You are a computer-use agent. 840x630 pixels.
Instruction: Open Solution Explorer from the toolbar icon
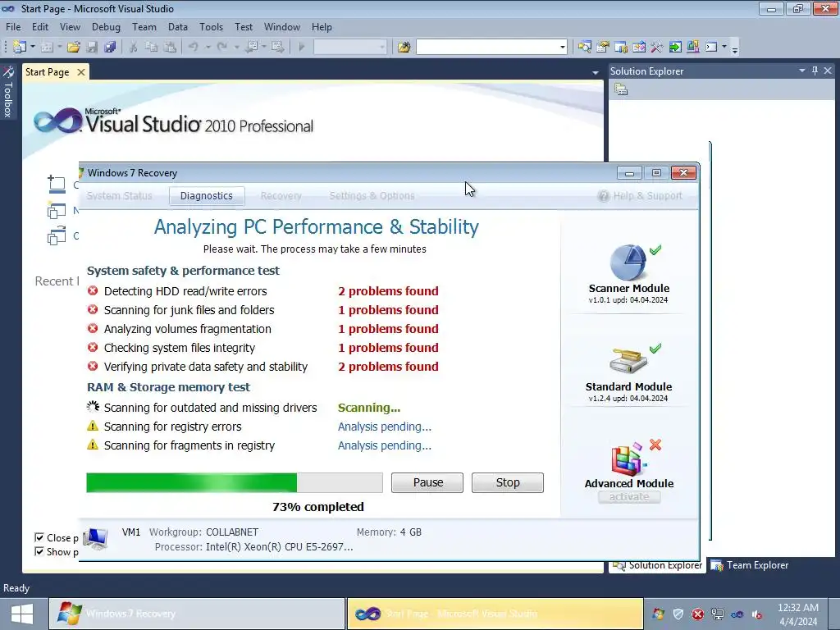pyautogui.click(x=584, y=47)
